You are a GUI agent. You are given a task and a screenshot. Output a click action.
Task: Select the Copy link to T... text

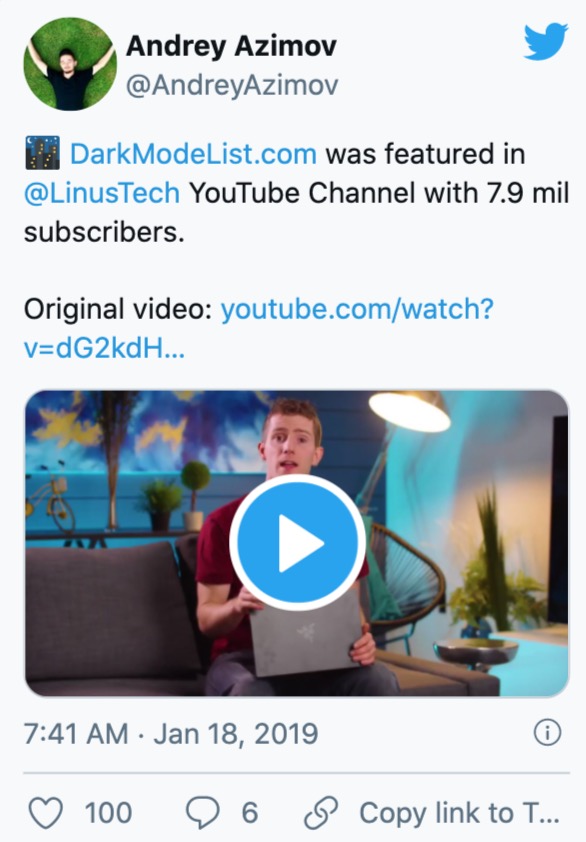(x=460, y=812)
